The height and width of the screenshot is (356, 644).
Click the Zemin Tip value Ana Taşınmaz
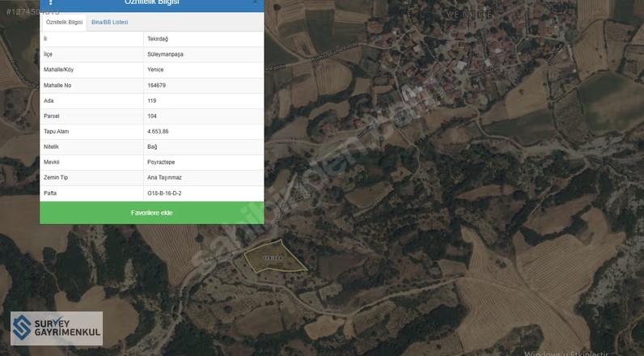(x=164, y=177)
